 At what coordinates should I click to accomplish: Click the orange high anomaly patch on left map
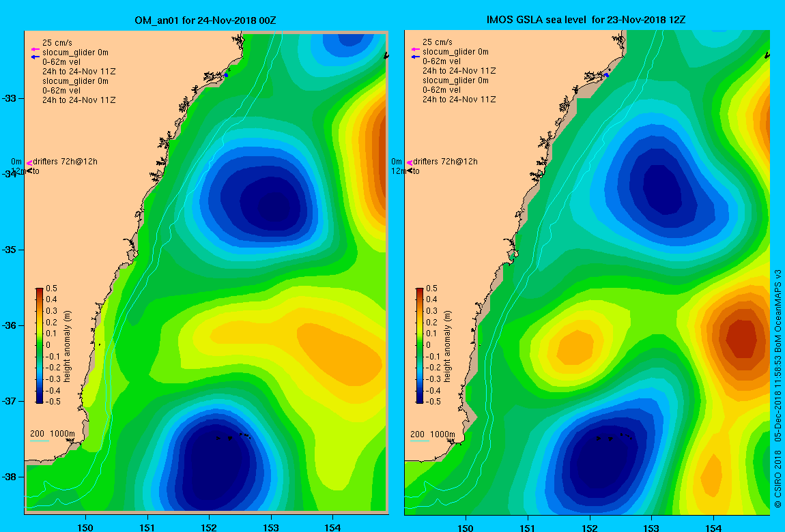(x=341, y=355)
